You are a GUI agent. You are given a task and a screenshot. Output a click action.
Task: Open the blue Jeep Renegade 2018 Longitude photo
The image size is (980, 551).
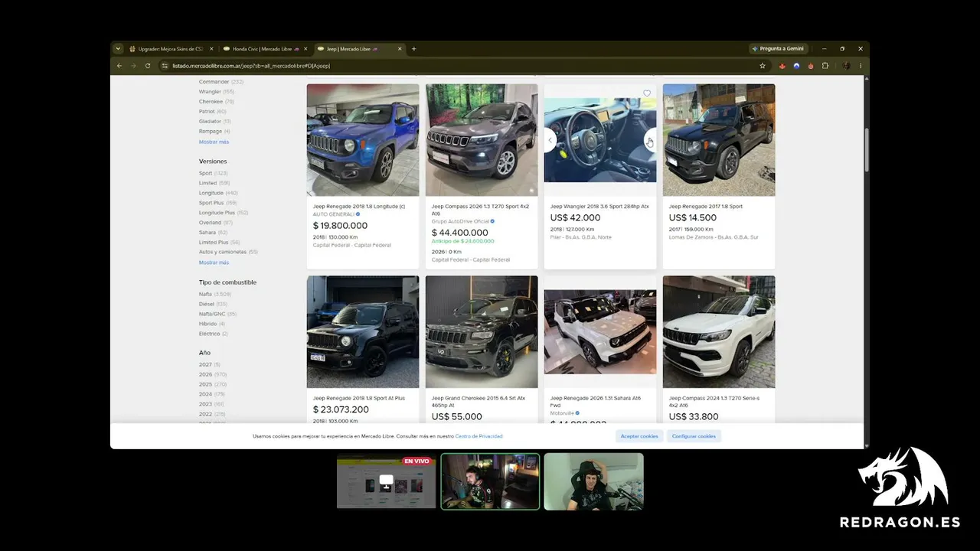click(363, 140)
